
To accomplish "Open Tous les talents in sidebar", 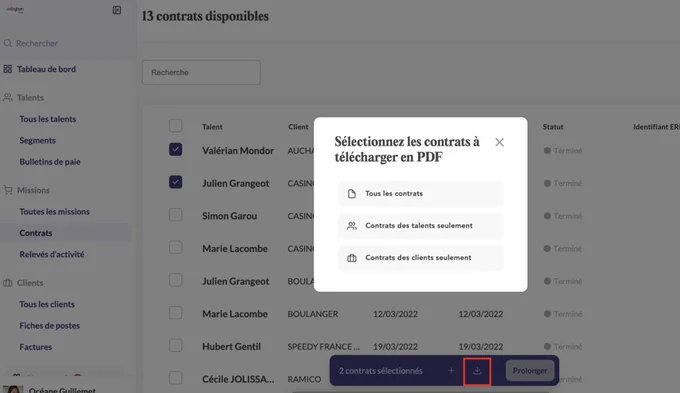I will pos(48,119).
